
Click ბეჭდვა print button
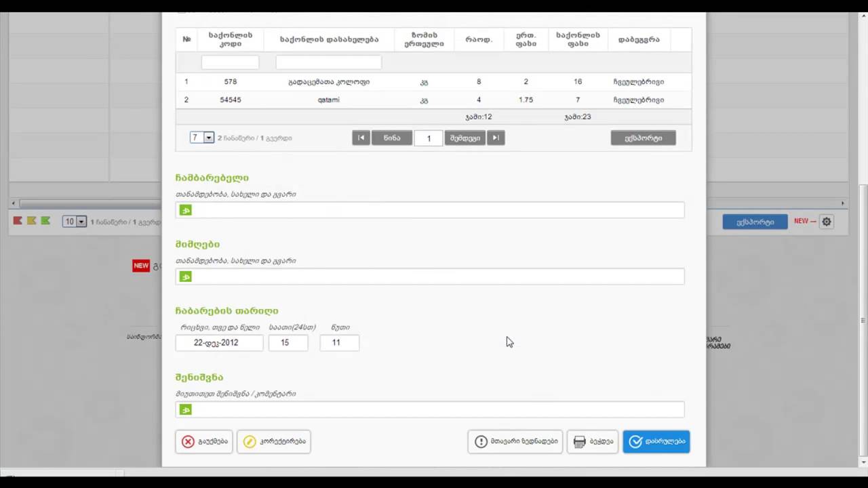[593, 441]
